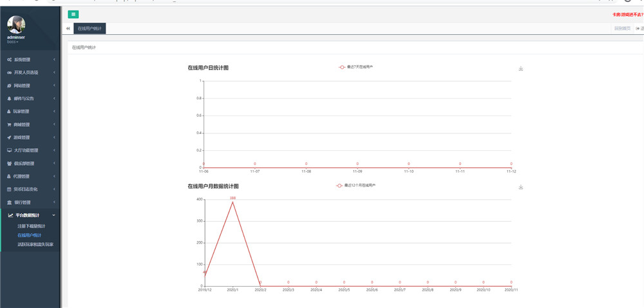The image size is (644, 308).
Task: Click the double-left arrow tab scroll icon
Action: [x=68, y=29]
